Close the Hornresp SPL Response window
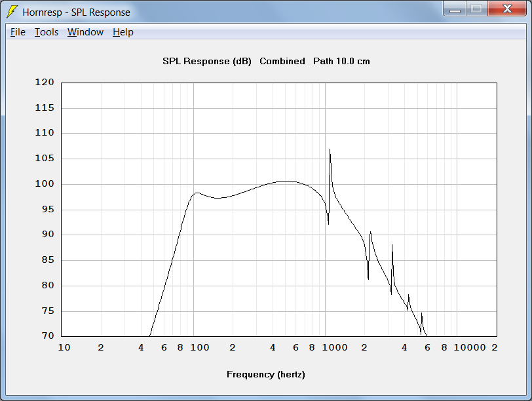The image size is (532, 401). (507, 9)
